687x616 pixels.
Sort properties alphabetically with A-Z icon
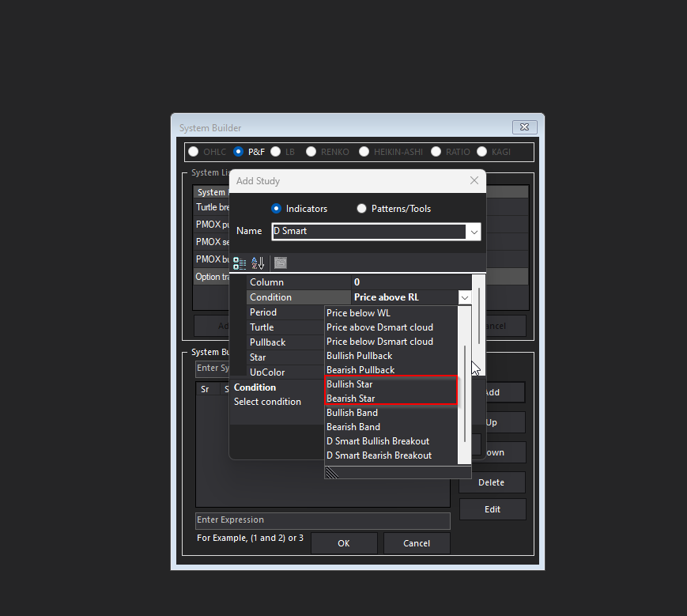(x=255, y=263)
